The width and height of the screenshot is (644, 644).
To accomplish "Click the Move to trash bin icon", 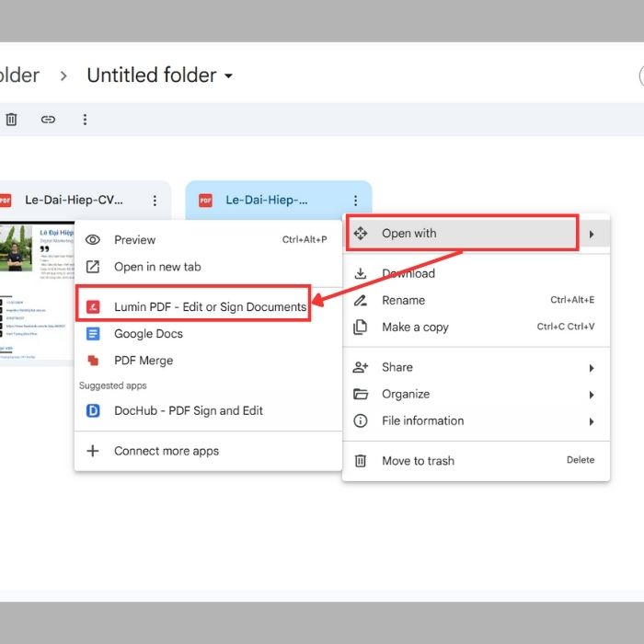I will pyautogui.click(x=361, y=461).
